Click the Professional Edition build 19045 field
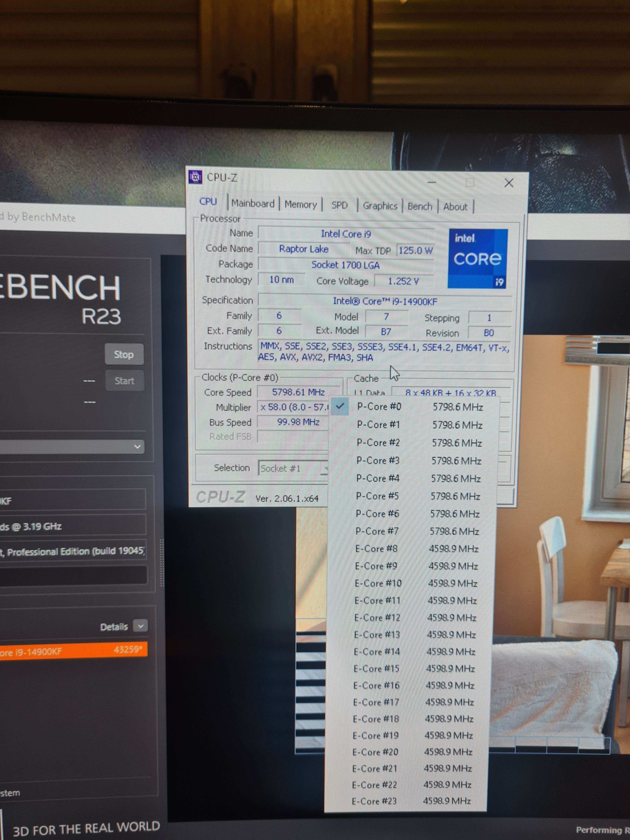Viewport: 630px width, 840px height. coord(73,551)
